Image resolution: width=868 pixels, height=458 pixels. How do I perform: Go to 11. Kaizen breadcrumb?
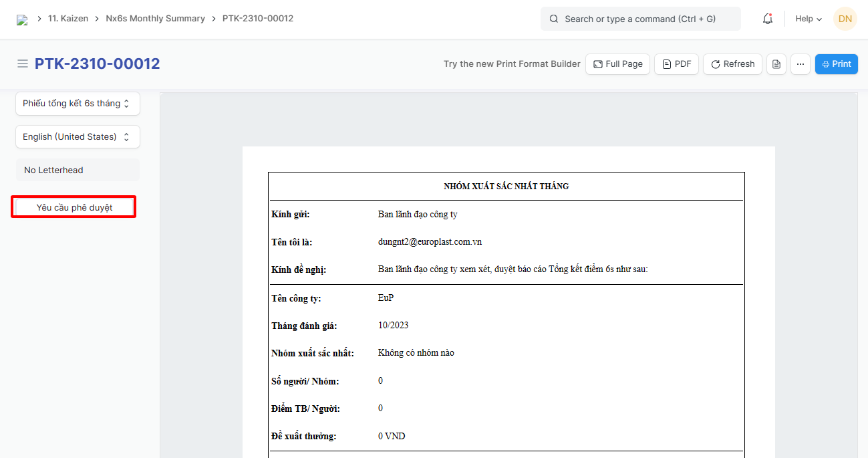coord(68,19)
